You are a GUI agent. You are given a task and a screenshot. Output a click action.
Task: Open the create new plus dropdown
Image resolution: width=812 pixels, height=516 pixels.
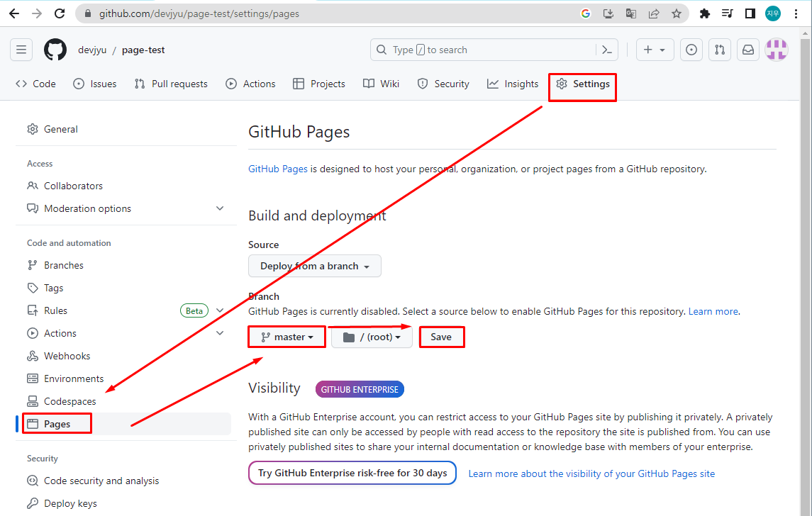point(655,50)
